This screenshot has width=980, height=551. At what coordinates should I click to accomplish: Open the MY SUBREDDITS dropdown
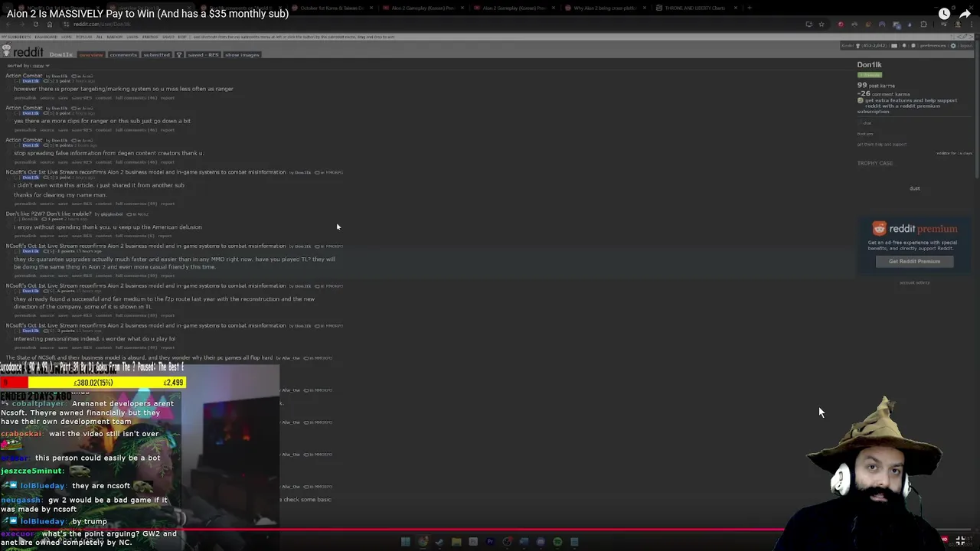16,37
